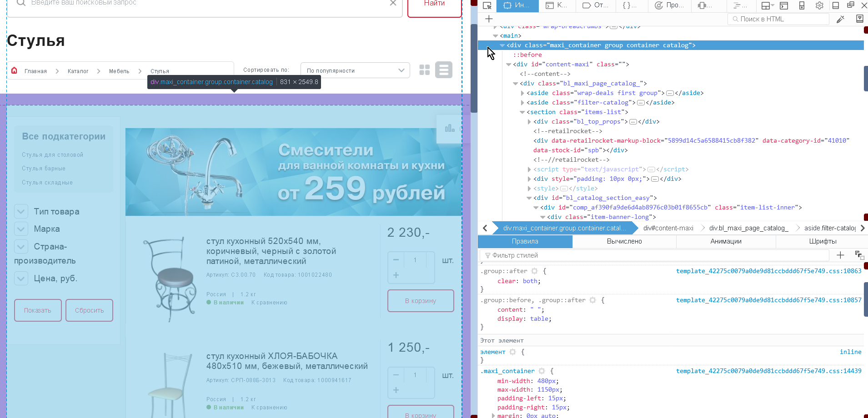Open the Стулья барные subcategory link
This screenshot has height=418, width=868.
tap(44, 169)
